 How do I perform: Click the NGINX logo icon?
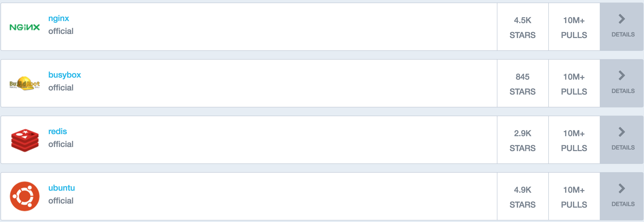pyautogui.click(x=25, y=27)
